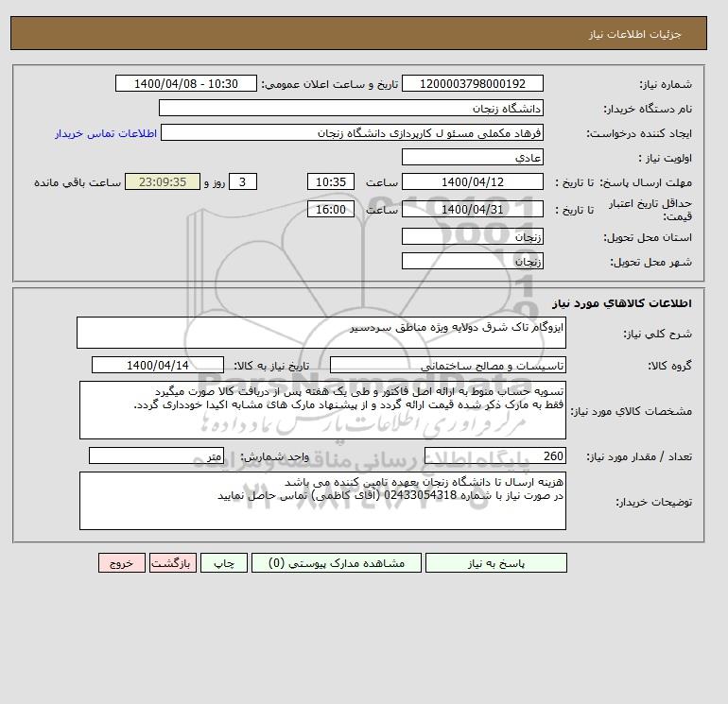
Task: Click the label واحد شمارش
Action: point(275,456)
